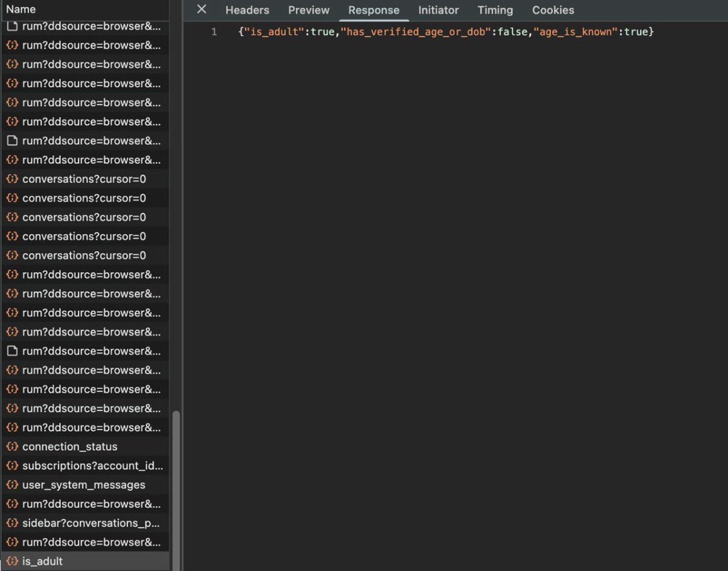Select rum request directly above connection_status
This screenshot has height=571, width=728.
point(85,428)
